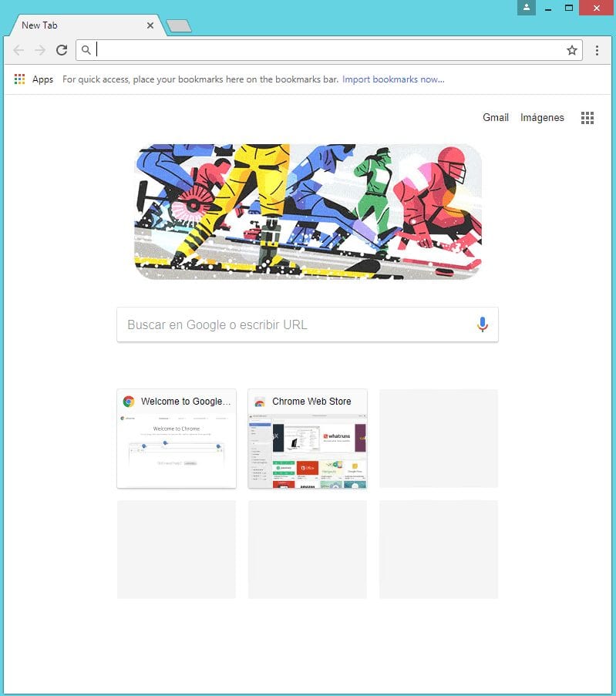Close the New Tab tab
The image size is (616, 696).
pos(150,25)
